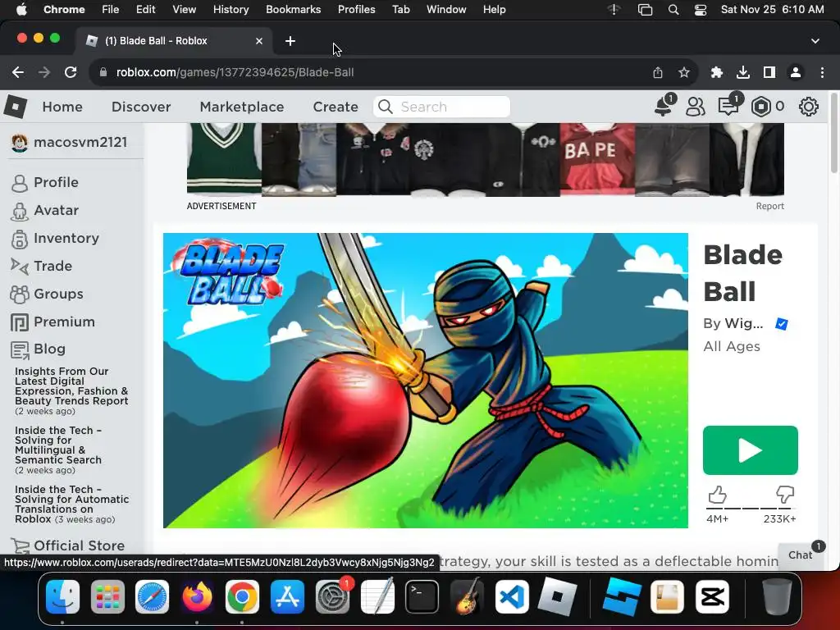Open macOS Control Center toggle icon
The image size is (840, 630).
click(x=701, y=10)
